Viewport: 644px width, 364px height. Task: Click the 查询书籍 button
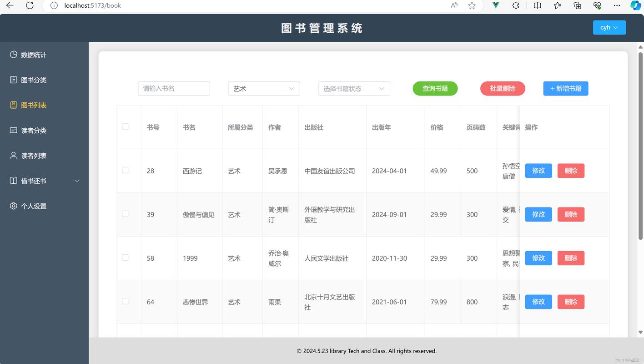[435, 88]
